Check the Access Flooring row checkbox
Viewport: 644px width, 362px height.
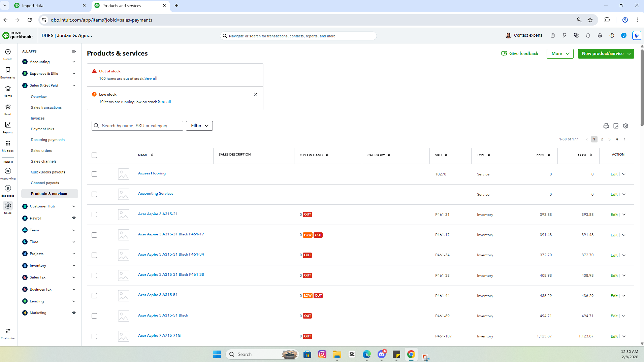(x=94, y=174)
